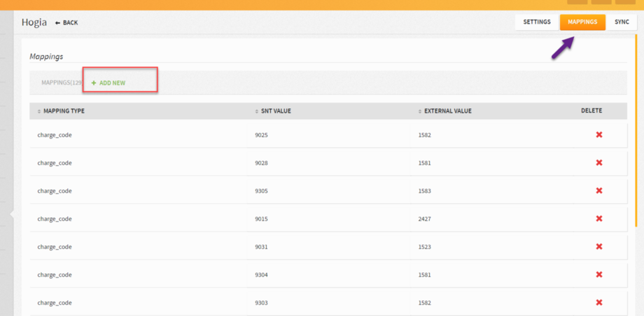
Task: Select the Hogia page title
Action: (x=34, y=22)
